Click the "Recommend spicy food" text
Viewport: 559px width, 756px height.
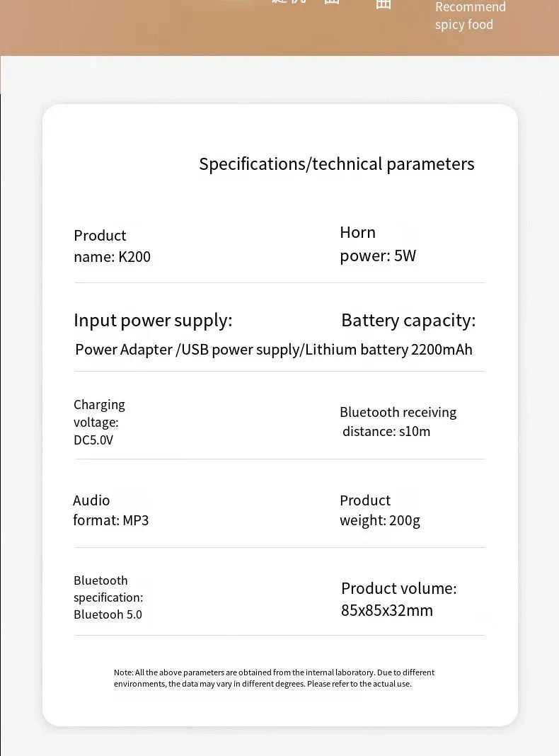[x=471, y=16]
